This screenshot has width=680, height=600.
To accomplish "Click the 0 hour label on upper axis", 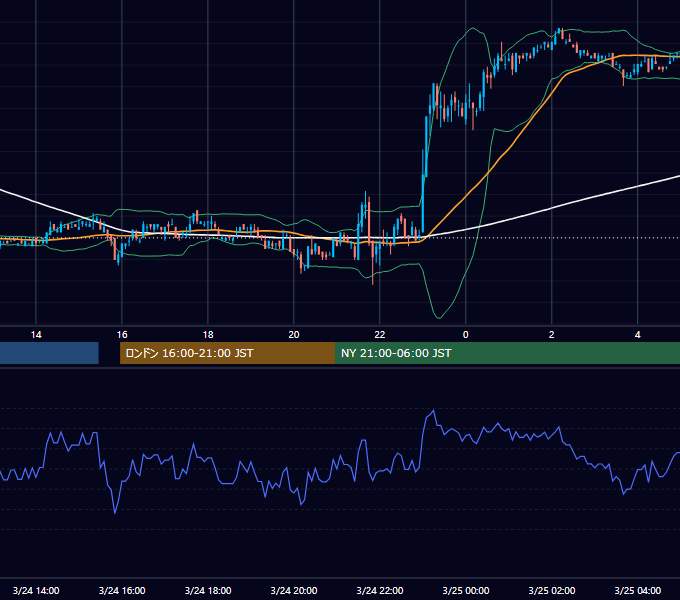I will [x=465, y=335].
